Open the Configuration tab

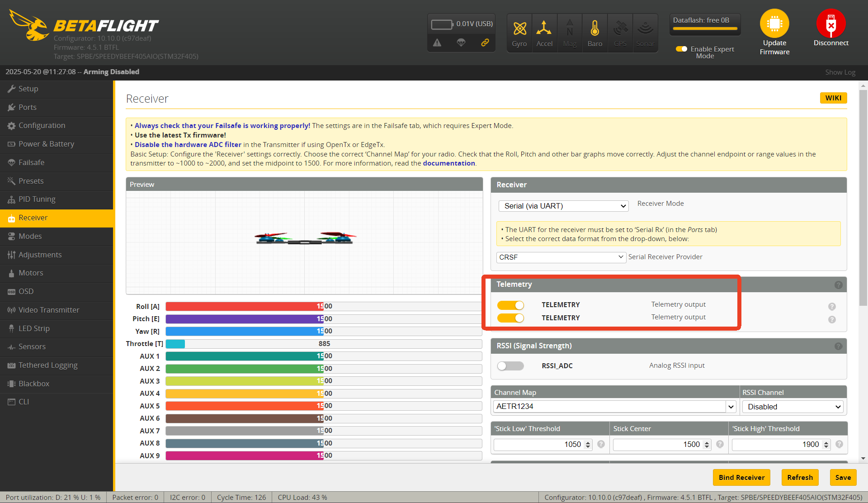pyautogui.click(x=57, y=126)
